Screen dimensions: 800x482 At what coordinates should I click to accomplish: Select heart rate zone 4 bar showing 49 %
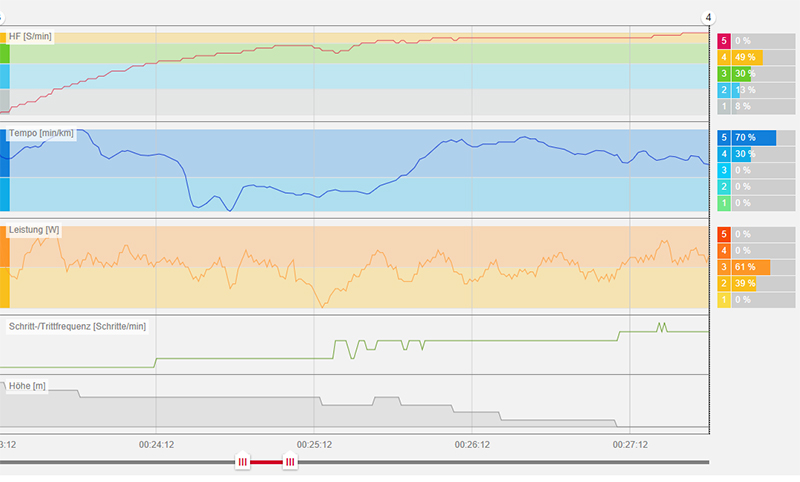pyautogui.click(x=747, y=57)
